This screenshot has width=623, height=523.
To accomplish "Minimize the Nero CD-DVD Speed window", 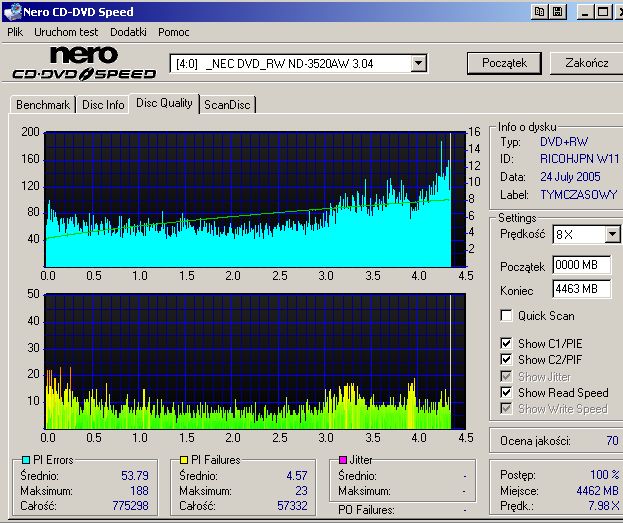I will coord(584,12).
